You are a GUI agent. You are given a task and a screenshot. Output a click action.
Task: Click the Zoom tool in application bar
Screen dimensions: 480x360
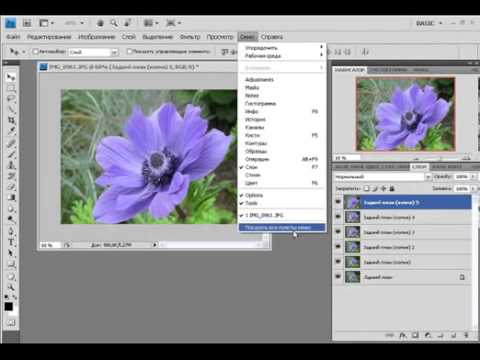click(114, 23)
